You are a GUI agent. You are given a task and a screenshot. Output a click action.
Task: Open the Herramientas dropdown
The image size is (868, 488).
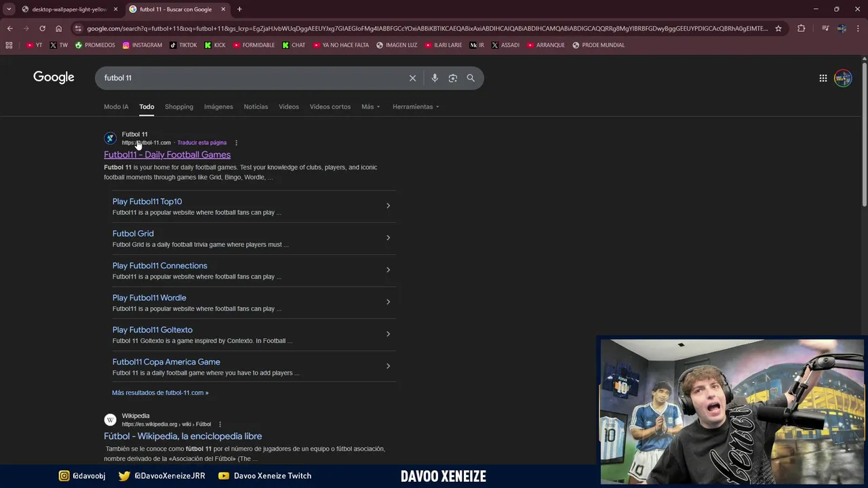tap(416, 106)
